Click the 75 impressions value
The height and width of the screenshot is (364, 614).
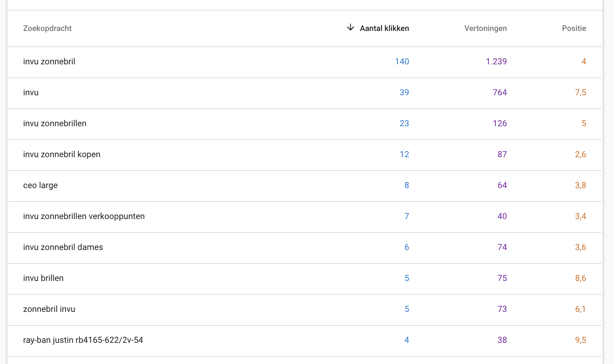tap(502, 278)
